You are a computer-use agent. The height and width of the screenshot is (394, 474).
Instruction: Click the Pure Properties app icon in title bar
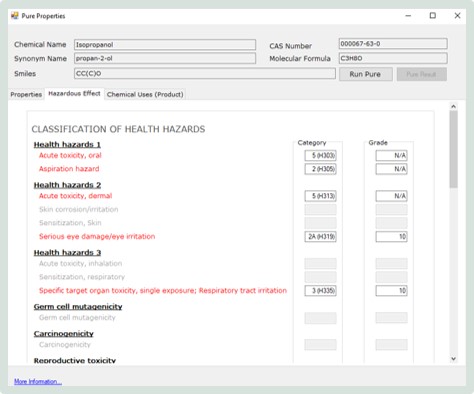pyautogui.click(x=15, y=16)
